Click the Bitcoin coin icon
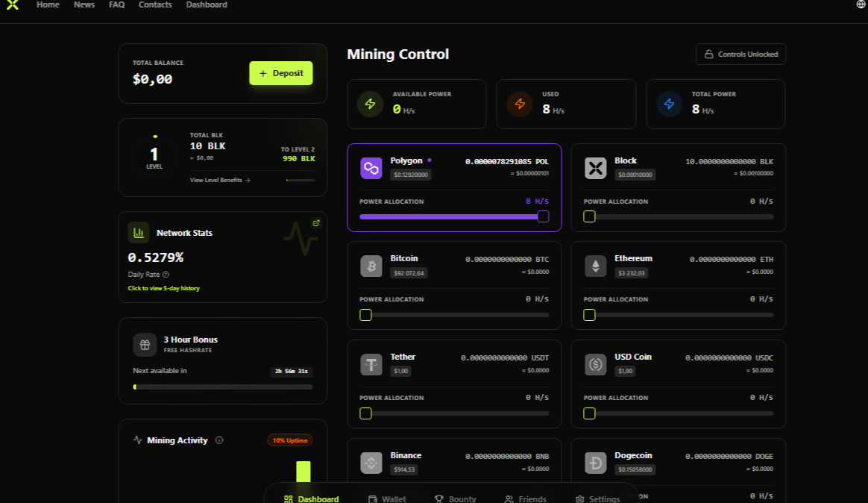The width and height of the screenshot is (868, 503). click(371, 266)
